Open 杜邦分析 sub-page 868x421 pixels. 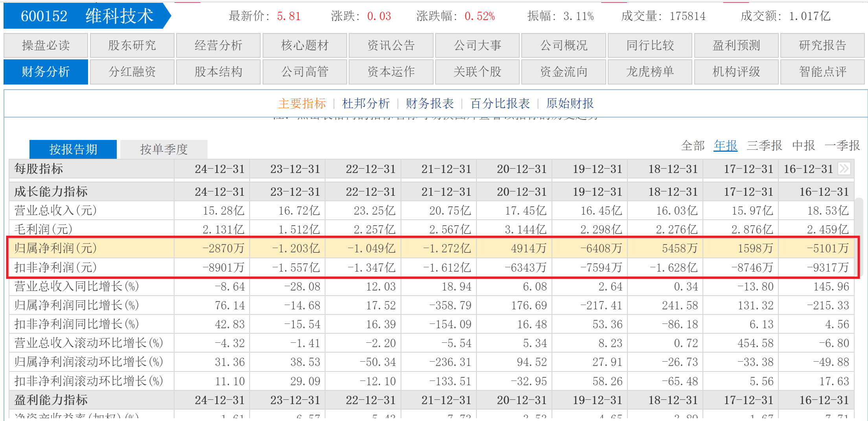pyautogui.click(x=366, y=103)
